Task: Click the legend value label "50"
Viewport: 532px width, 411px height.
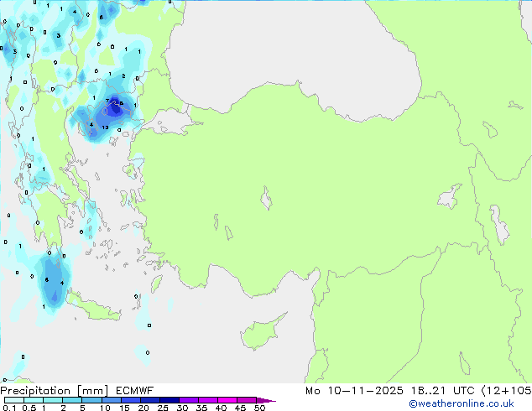Action: tap(259, 408)
